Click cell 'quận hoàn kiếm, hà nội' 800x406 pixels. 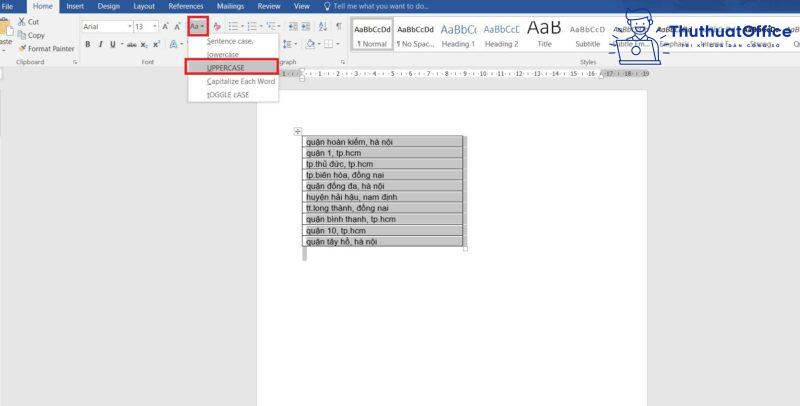pyautogui.click(x=382, y=141)
